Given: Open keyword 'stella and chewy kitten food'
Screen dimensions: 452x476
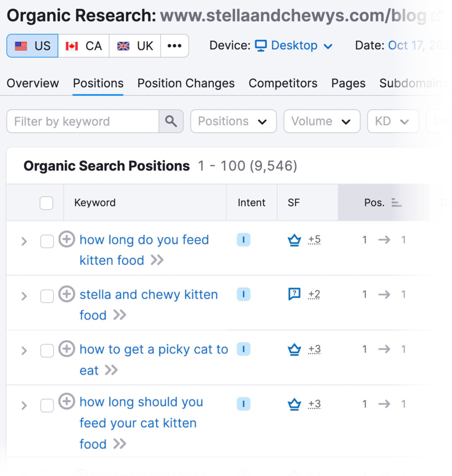Looking at the screenshot, I should [148, 305].
